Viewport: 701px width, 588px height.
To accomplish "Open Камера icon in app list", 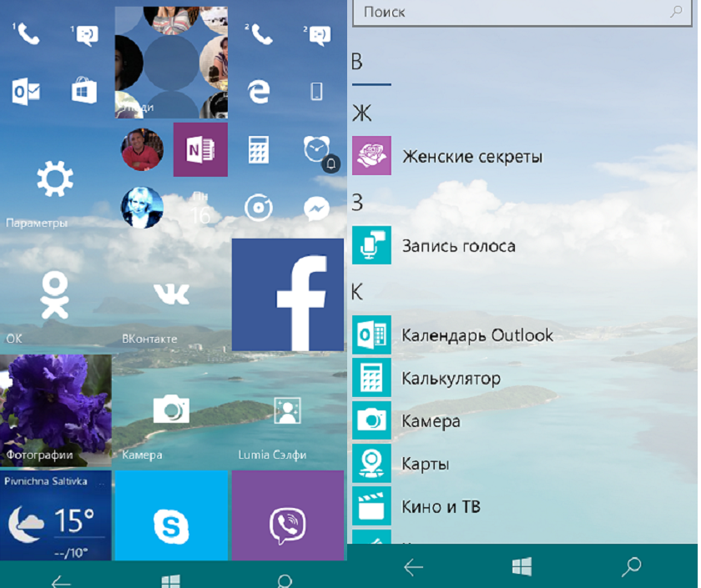I will tap(371, 420).
